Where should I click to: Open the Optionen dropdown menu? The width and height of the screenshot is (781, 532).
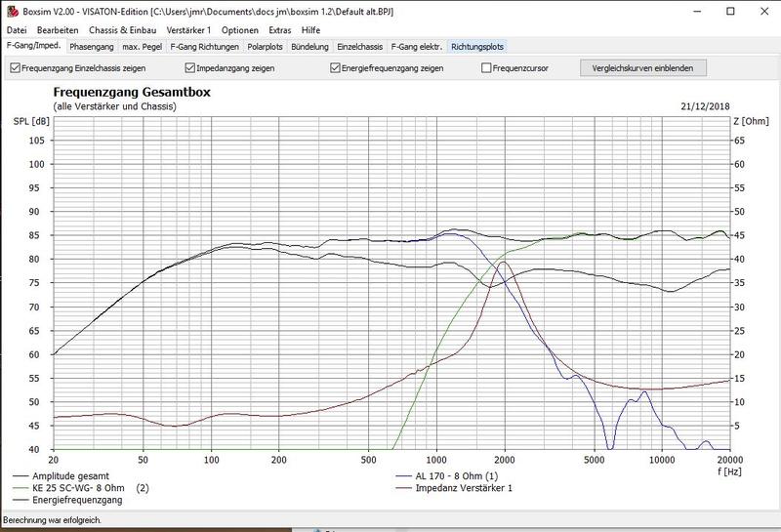pos(240,30)
